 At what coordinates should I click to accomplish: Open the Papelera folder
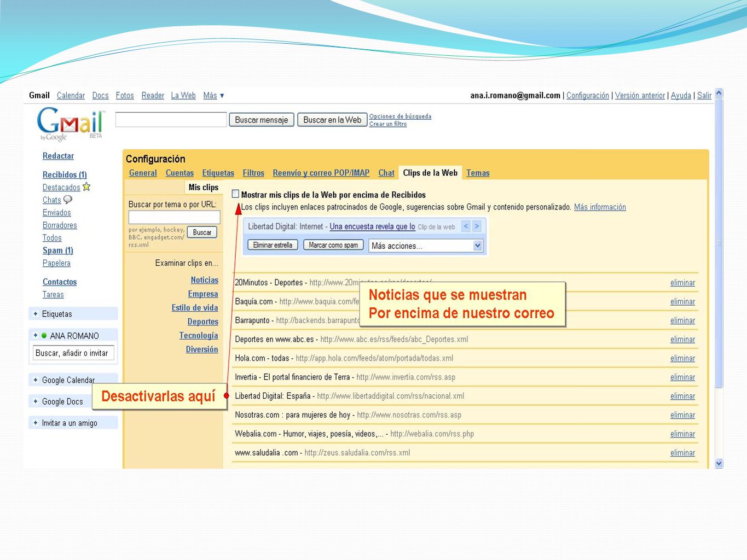56,263
